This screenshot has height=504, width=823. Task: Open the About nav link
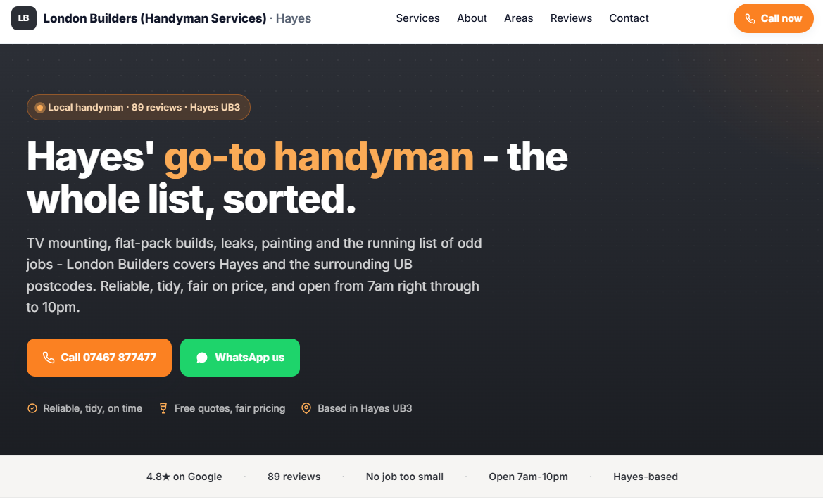point(472,18)
